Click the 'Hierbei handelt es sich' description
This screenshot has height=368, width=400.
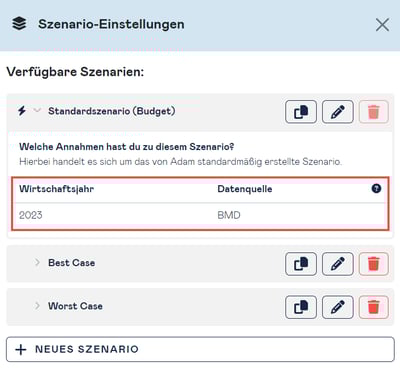(180, 162)
